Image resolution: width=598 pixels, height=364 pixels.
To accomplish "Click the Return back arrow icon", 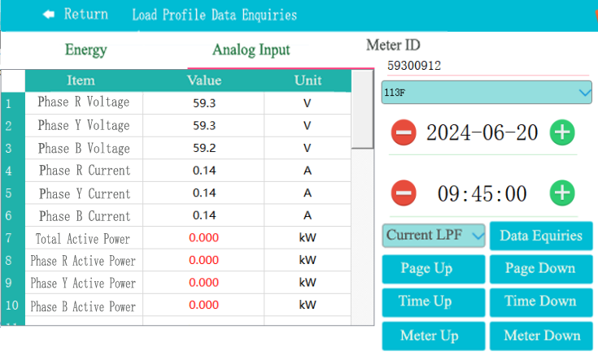I will 49,15.
